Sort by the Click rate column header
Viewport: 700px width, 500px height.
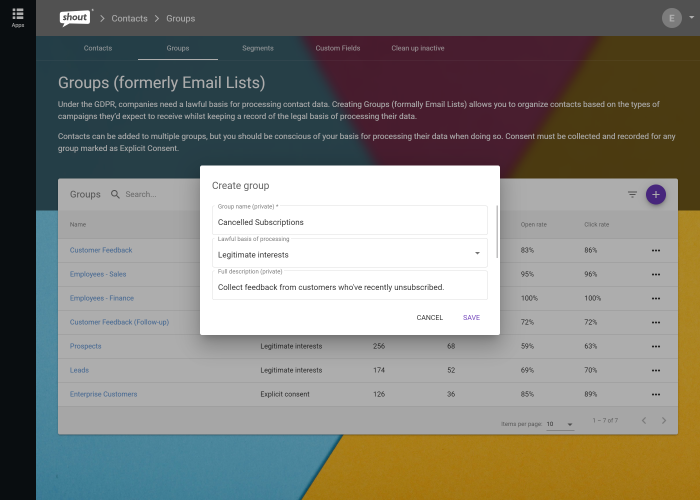coord(596,225)
